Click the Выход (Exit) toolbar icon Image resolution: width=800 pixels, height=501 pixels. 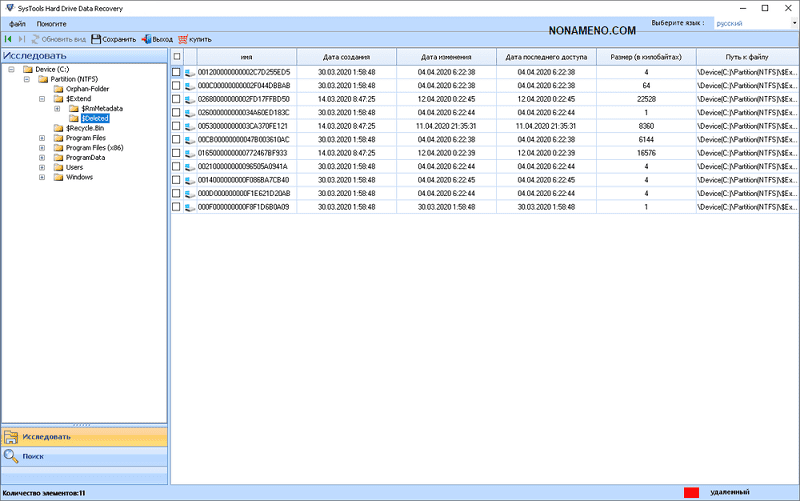pos(146,39)
